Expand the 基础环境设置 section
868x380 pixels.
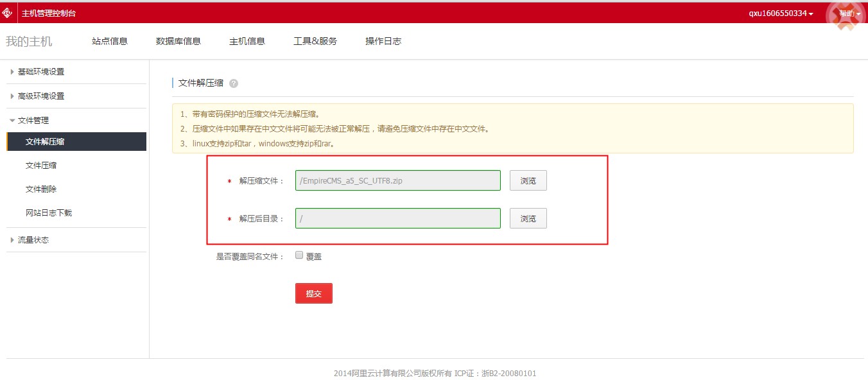point(41,72)
